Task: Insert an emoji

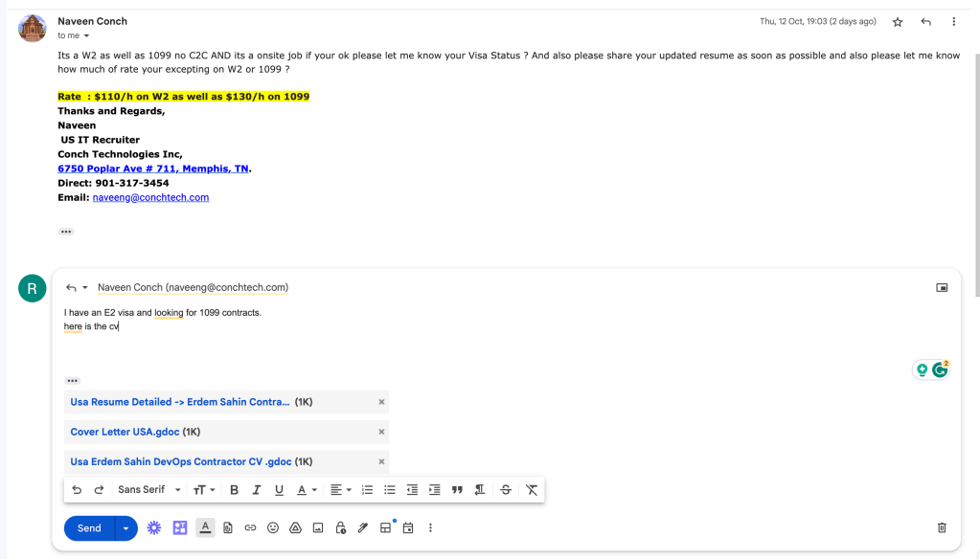Action: 272,528
